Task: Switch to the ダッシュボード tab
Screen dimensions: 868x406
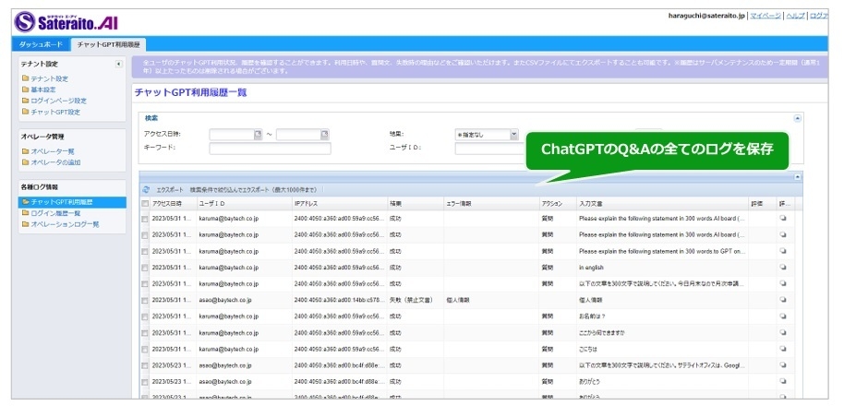Action: click(x=42, y=44)
